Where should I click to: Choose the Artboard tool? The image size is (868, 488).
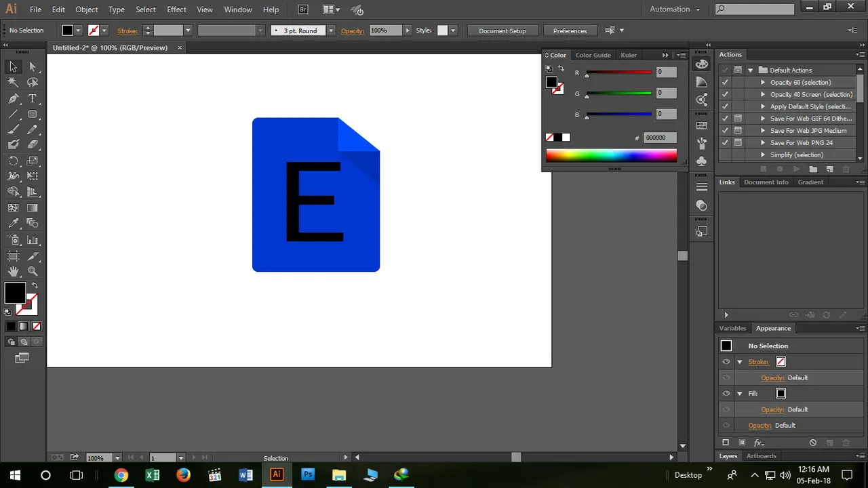[x=13, y=256]
